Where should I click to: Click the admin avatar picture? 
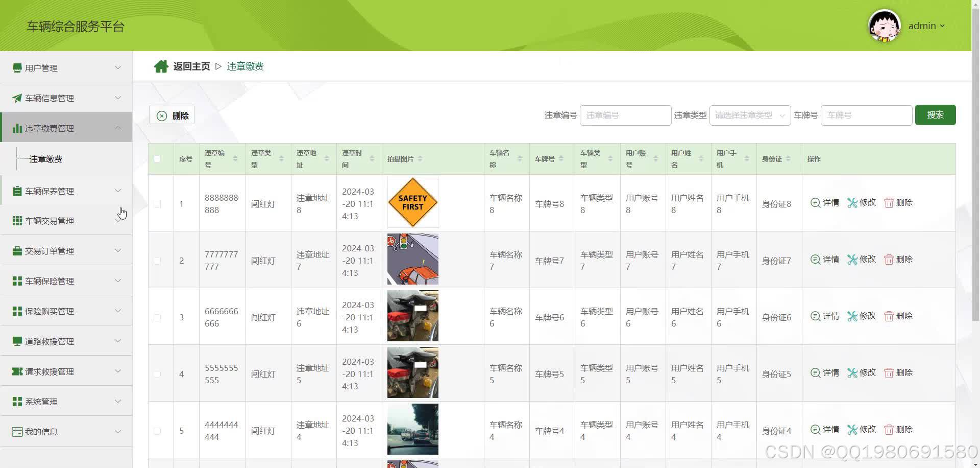(x=884, y=26)
